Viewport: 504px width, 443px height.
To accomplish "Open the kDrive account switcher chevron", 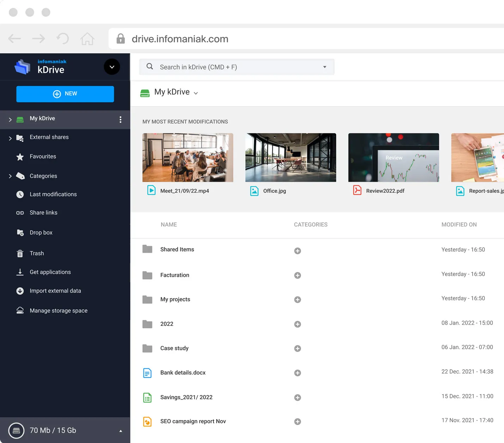I will (x=112, y=67).
